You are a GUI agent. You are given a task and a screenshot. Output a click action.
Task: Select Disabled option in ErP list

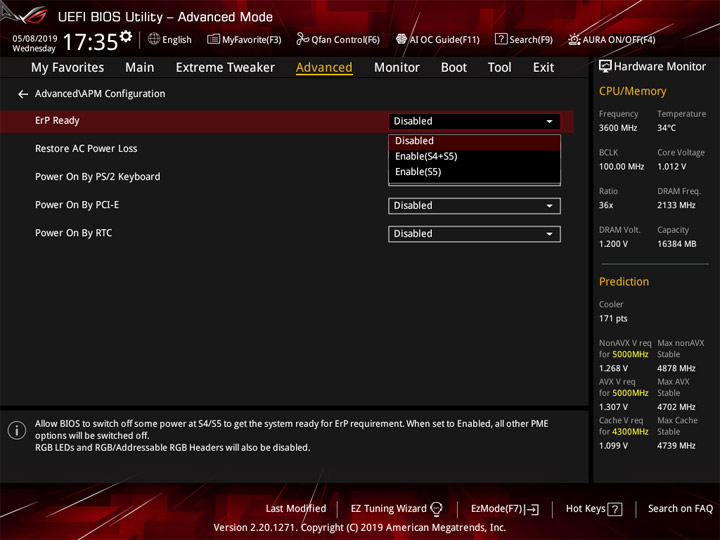click(x=474, y=141)
